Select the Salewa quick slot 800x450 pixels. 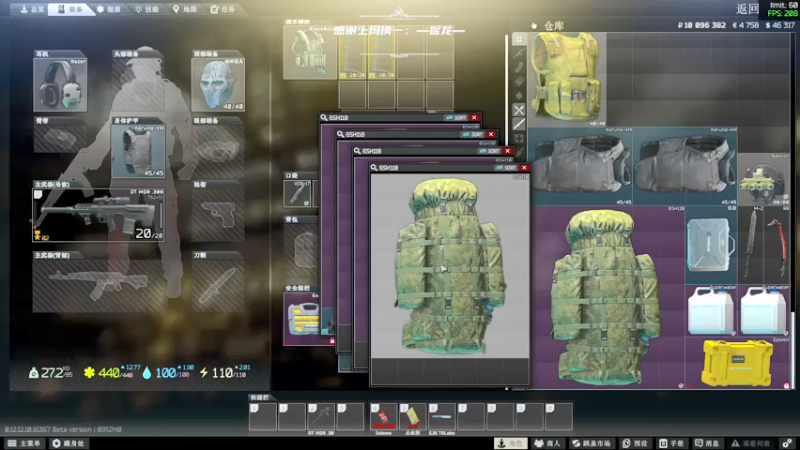pyautogui.click(x=384, y=417)
